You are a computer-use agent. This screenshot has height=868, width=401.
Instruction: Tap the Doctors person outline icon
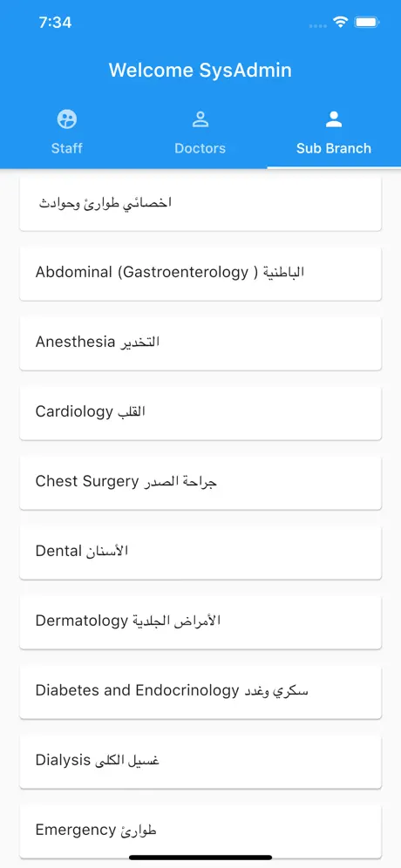[200, 119]
